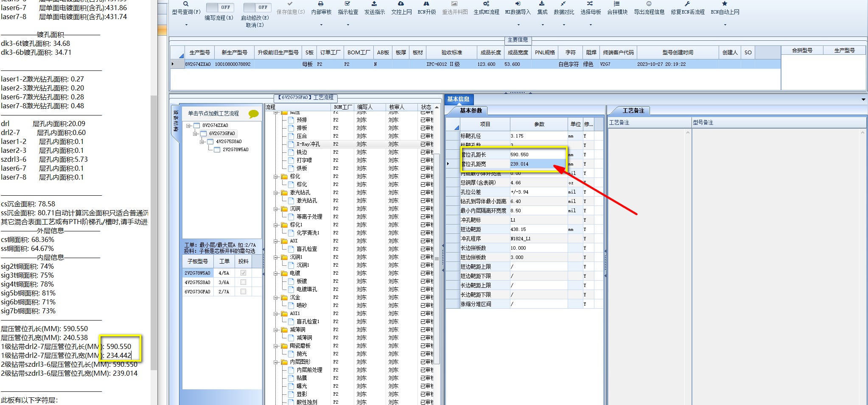
Task: Click the 发送指示 upload icon
Action: pyautogui.click(x=374, y=3)
